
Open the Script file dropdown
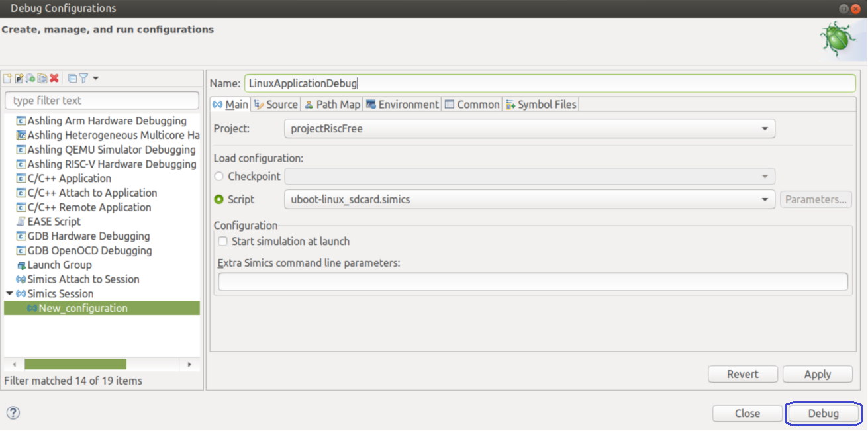[530, 199]
